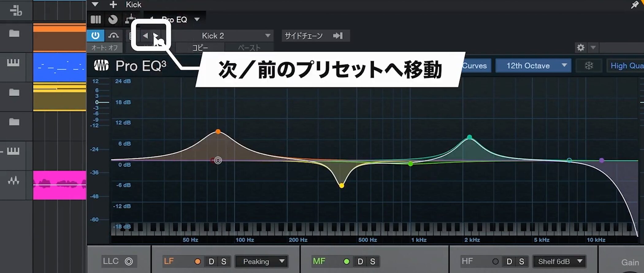Screen dimensions: 644x273
Task: Open the HF Shelf 6dB dropdown
Action: tap(560, 261)
